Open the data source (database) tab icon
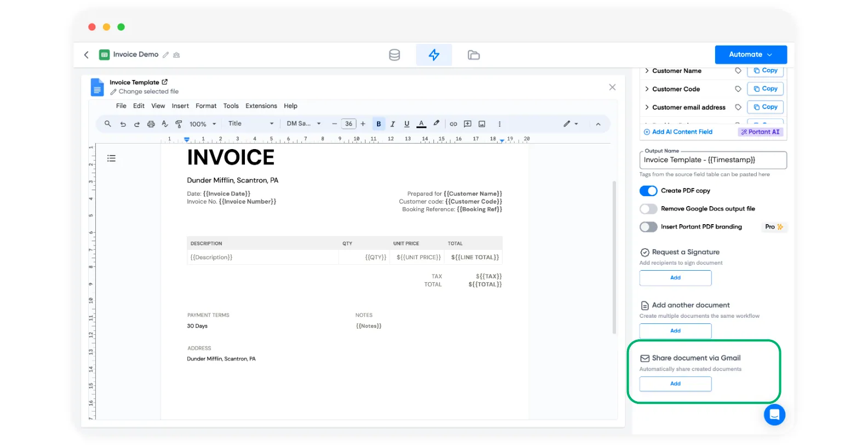The width and height of the screenshot is (868, 445). pyautogui.click(x=395, y=55)
